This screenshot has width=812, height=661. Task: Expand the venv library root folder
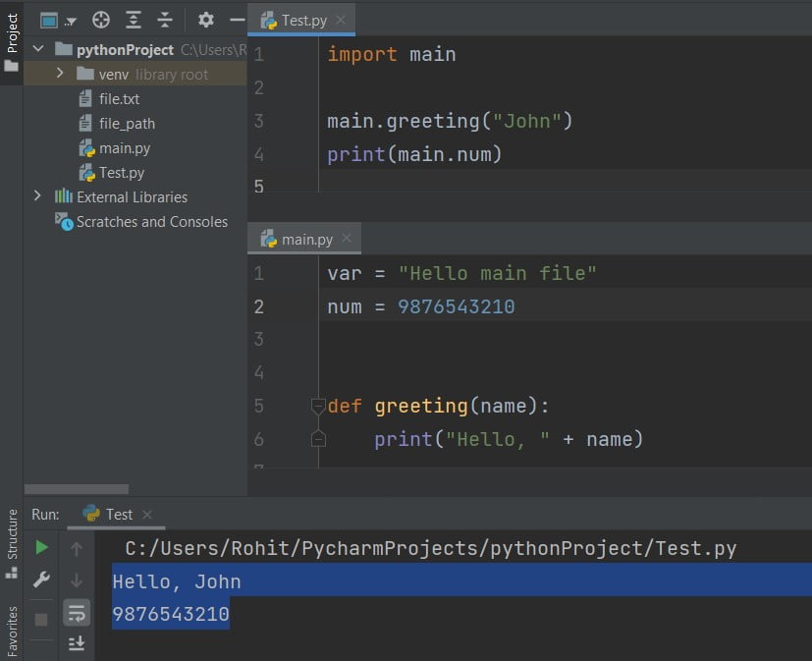(x=59, y=74)
